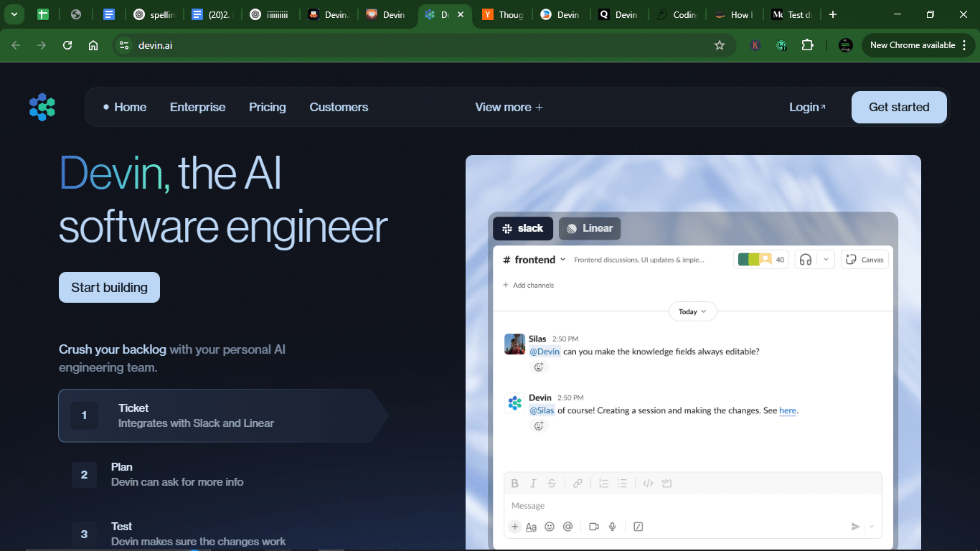The image size is (980, 551).
Task: Click the Get started button
Action: pos(899,107)
